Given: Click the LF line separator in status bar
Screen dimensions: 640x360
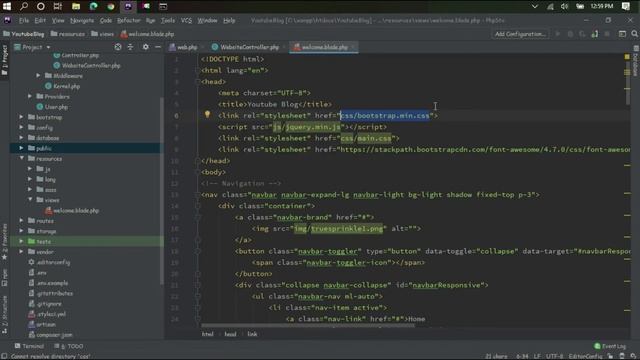Looking at the screenshot, I should [x=537, y=356].
